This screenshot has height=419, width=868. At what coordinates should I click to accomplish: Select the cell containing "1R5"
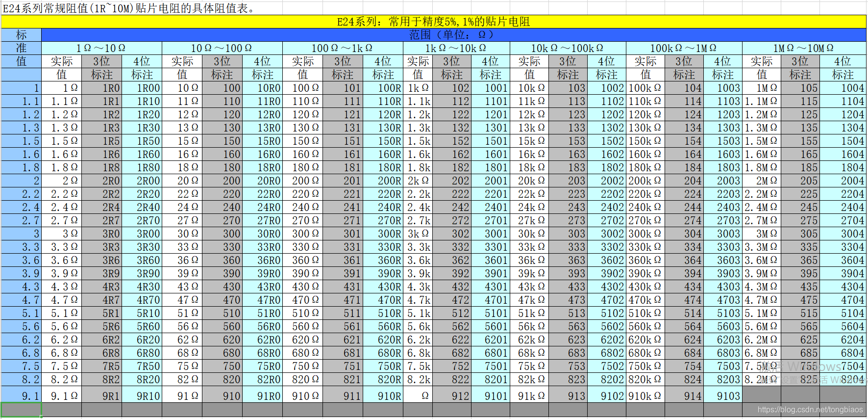(x=101, y=141)
